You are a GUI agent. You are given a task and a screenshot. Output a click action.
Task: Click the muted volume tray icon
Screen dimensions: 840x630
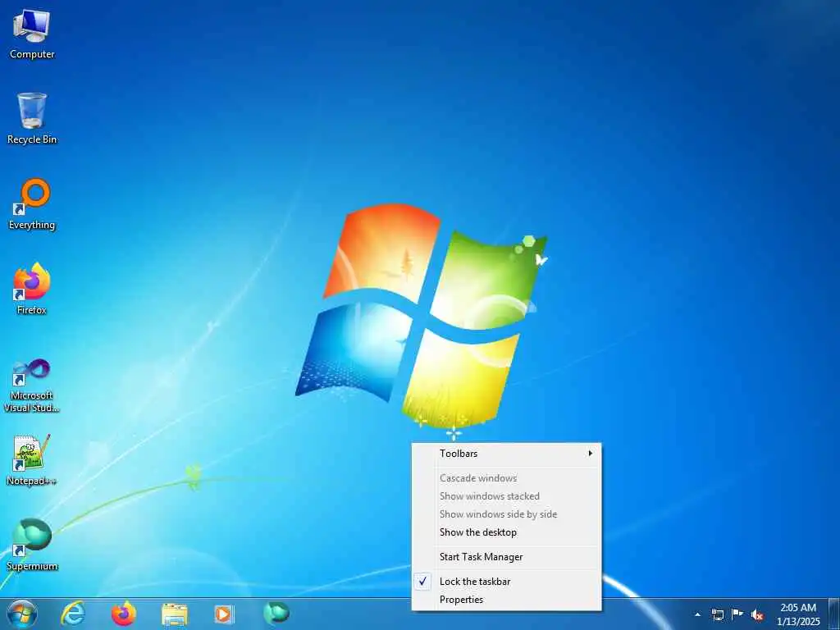click(x=757, y=615)
